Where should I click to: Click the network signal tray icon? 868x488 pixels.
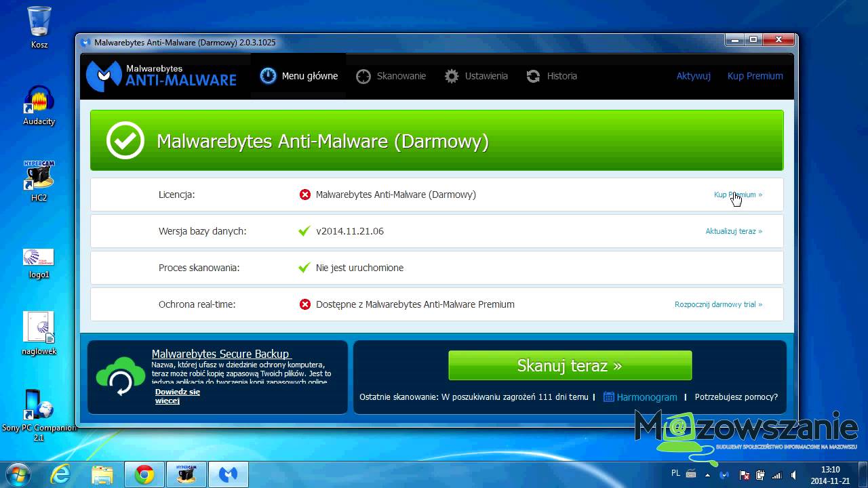[x=777, y=475]
